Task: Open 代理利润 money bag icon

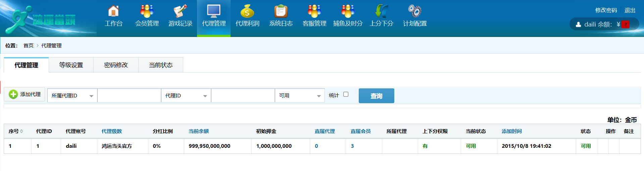Action: point(247,12)
